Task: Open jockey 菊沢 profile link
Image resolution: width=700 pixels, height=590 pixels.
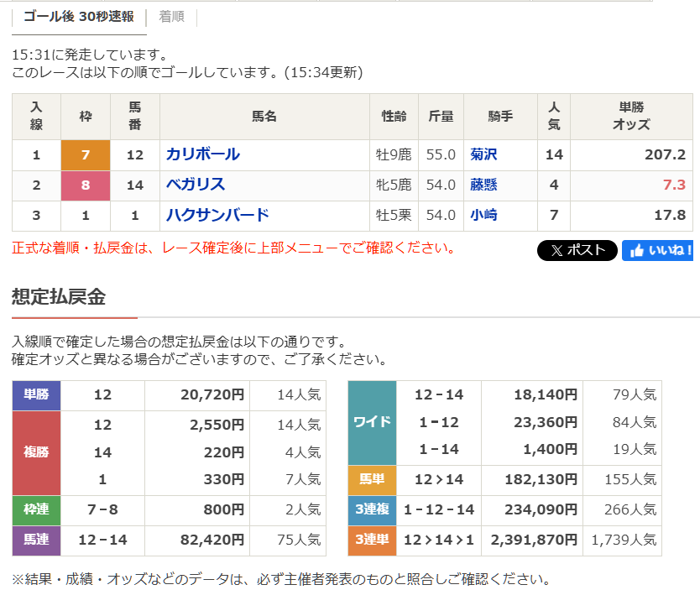Action: (x=483, y=154)
